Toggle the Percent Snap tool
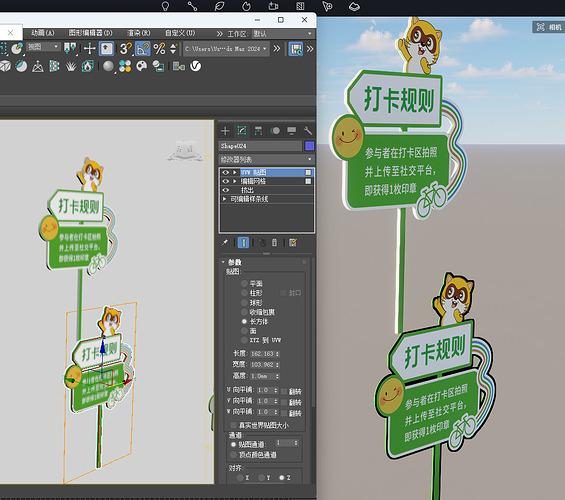Image resolution: width=565 pixels, height=500 pixels. pos(159,49)
